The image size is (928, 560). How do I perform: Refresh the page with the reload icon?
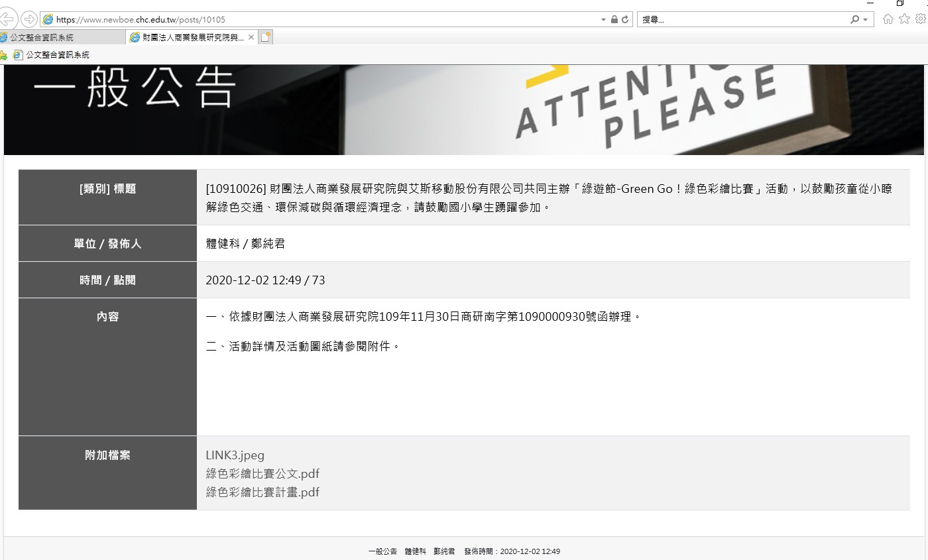point(624,20)
